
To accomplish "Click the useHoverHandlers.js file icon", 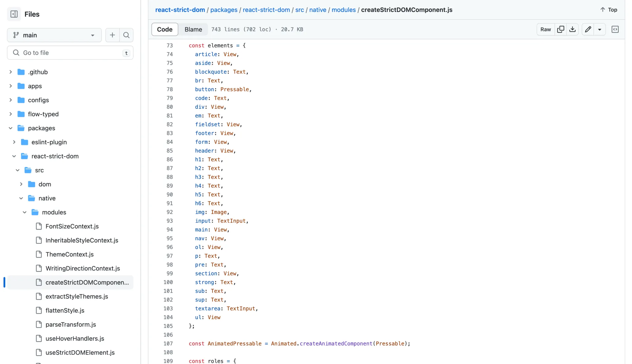I will tap(39, 338).
